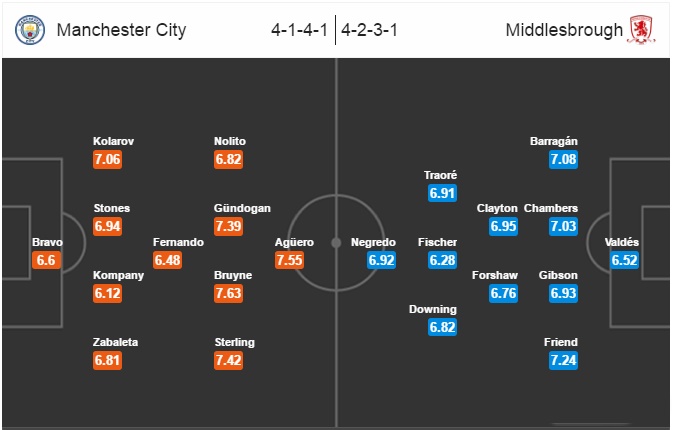Screen dimensions: 673x430
Task: Click Negredo's 6.92 blue rating badge
Action: [x=382, y=260]
